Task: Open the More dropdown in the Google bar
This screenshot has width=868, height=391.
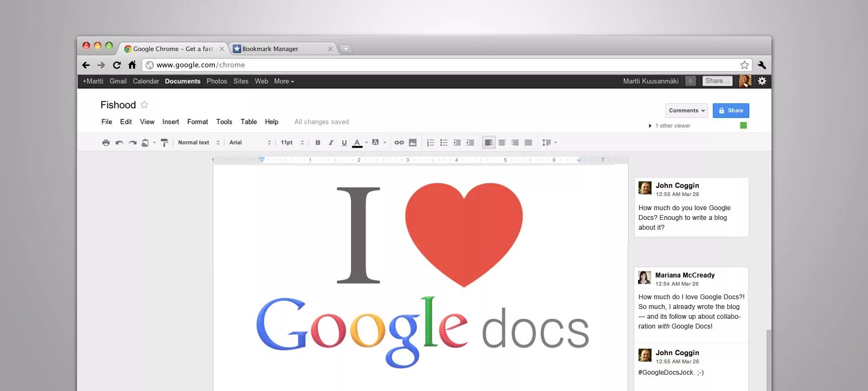Action: point(284,81)
